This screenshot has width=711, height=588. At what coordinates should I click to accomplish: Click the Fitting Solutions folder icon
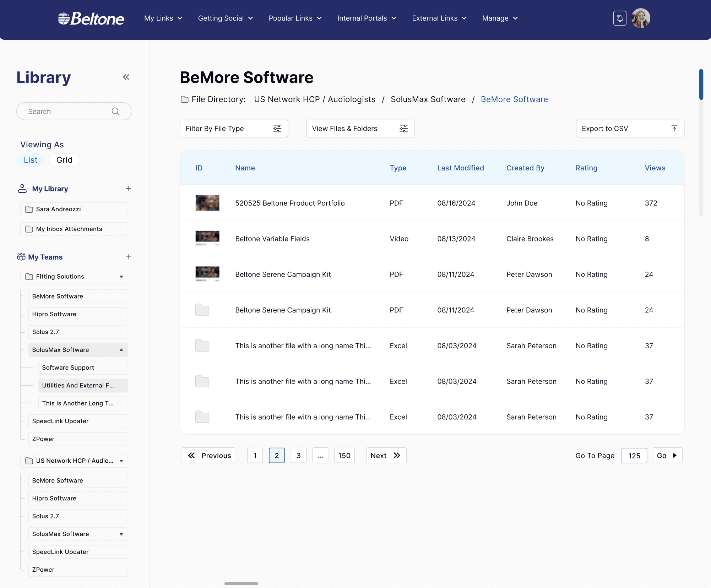coord(29,277)
